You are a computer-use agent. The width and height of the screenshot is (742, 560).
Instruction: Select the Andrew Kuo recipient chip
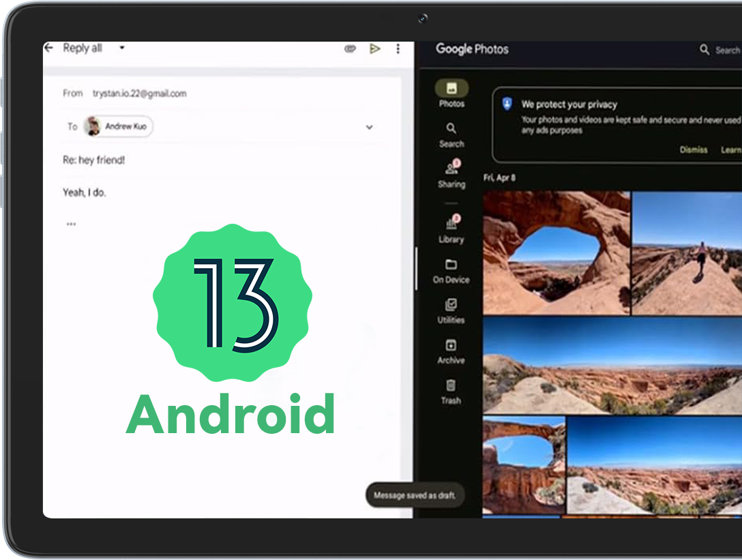pyautogui.click(x=118, y=127)
